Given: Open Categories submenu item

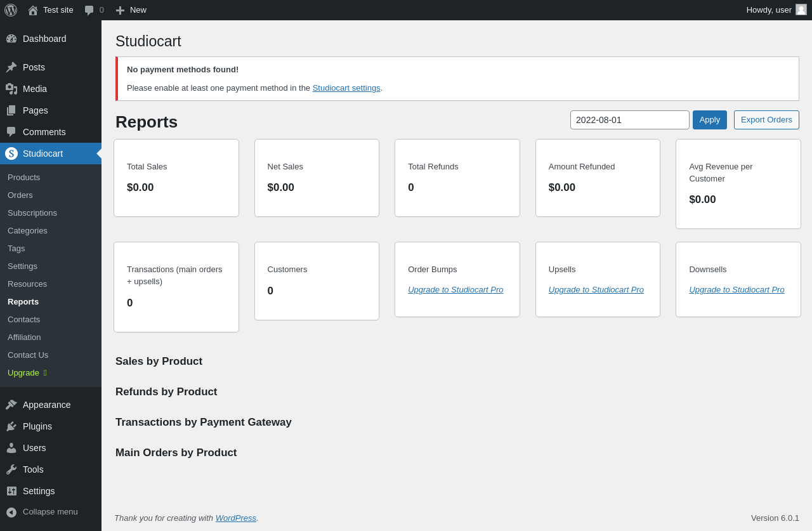Looking at the screenshot, I should [x=27, y=231].
